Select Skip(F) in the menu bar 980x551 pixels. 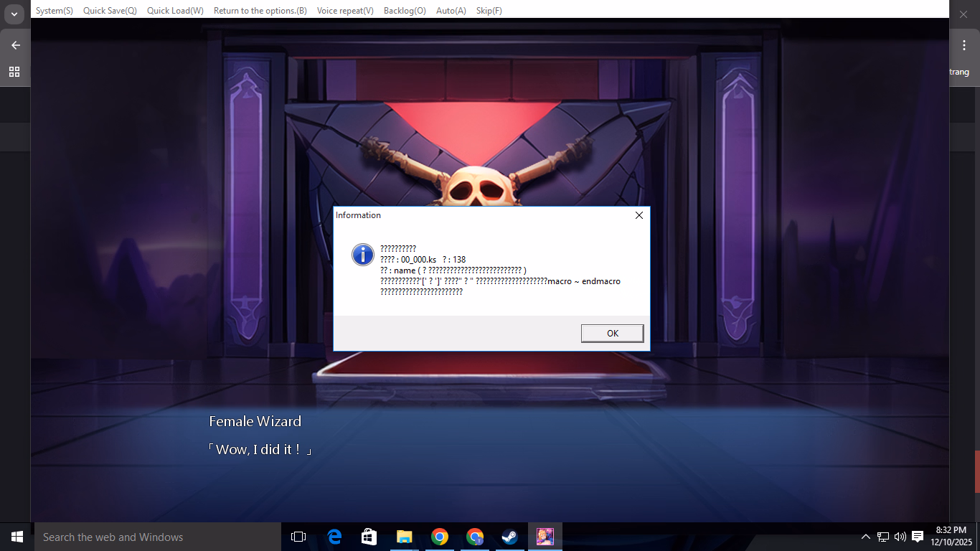pyautogui.click(x=489, y=11)
